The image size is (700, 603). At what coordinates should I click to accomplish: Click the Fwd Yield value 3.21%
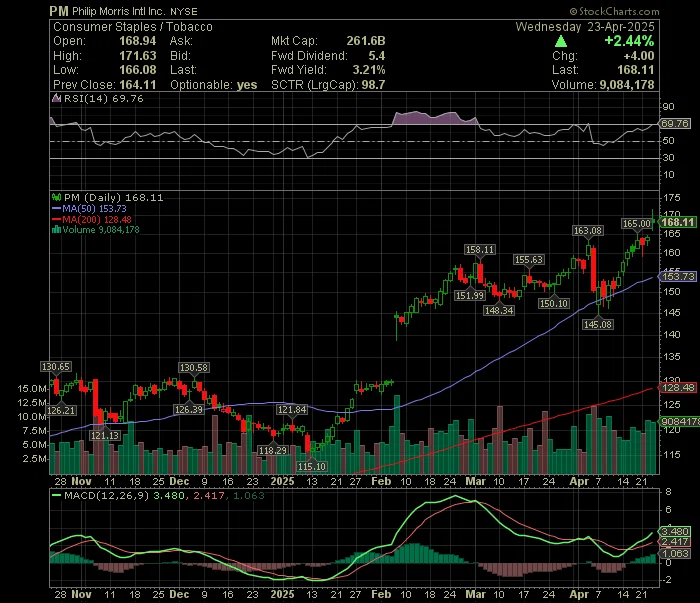[x=369, y=70]
